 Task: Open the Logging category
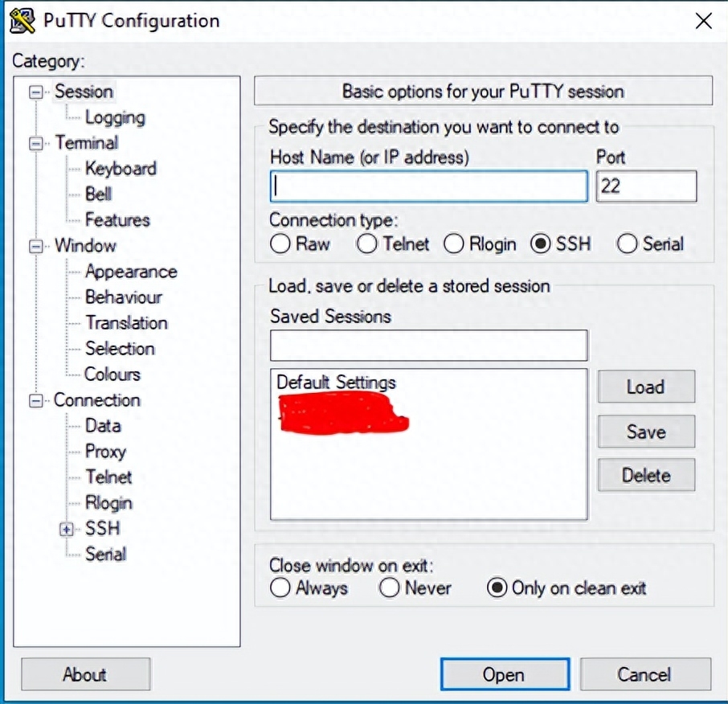click(x=115, y=117)
